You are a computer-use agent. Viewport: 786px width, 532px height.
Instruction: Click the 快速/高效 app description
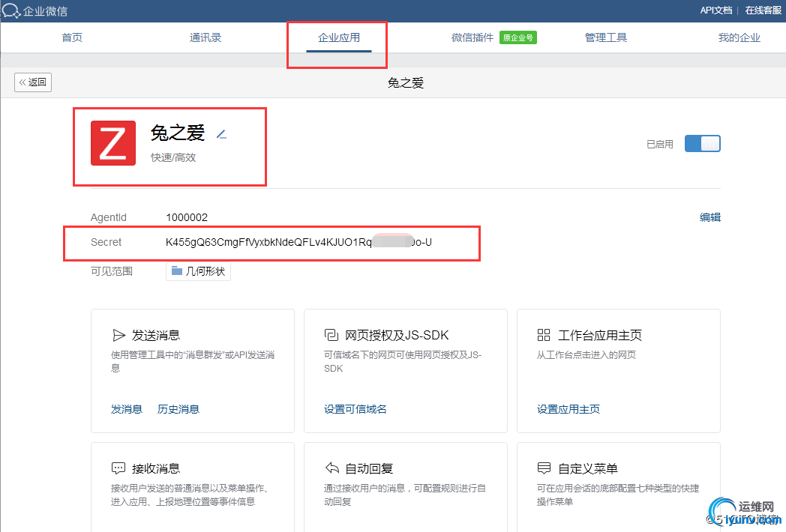[x=173, y=158]
